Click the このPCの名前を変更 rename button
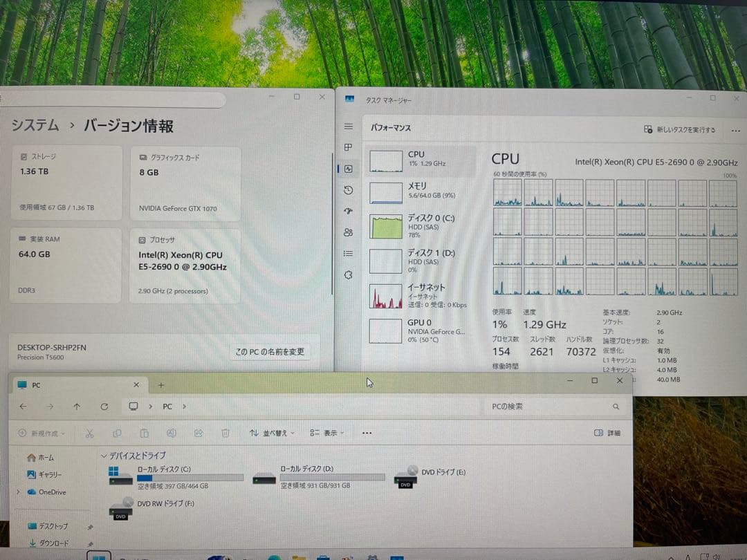Screen dimensions: 747x560 point(271,351)
